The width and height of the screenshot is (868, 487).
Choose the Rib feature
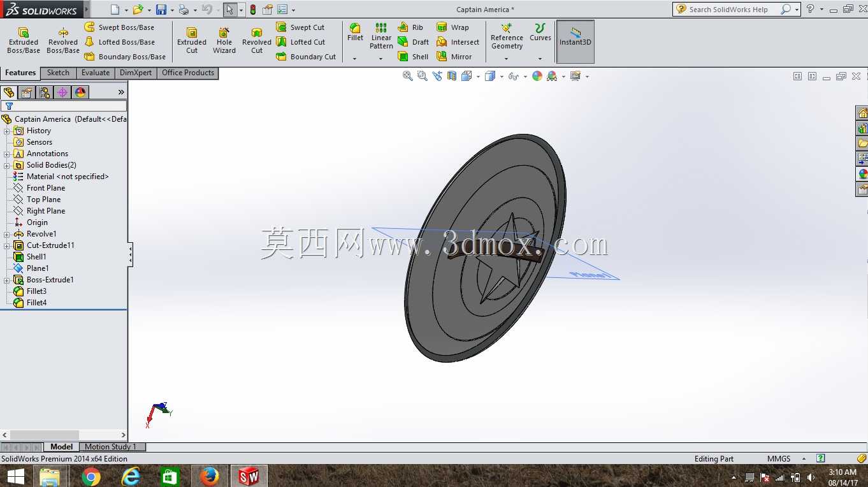pyautogui.click(x=410, y=27)
